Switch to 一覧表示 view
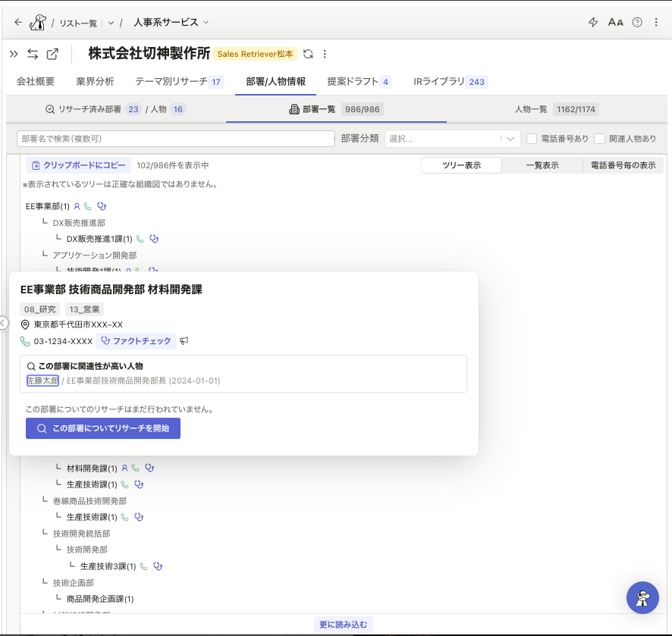The image size is (672, 636). [542, 165]
